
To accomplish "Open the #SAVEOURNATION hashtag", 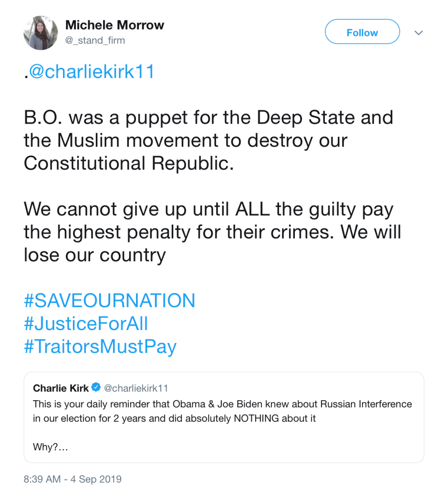I will pos(109,301).
